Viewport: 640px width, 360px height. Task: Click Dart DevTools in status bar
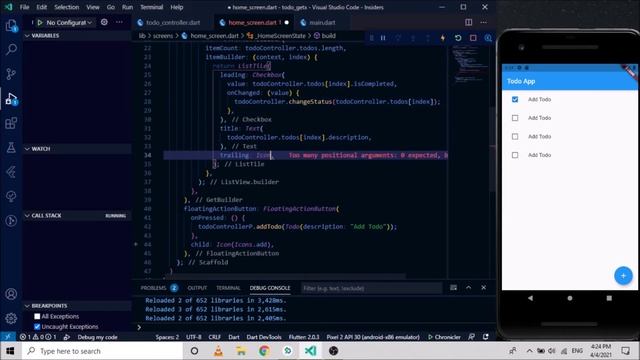click(x=264, y=337)
